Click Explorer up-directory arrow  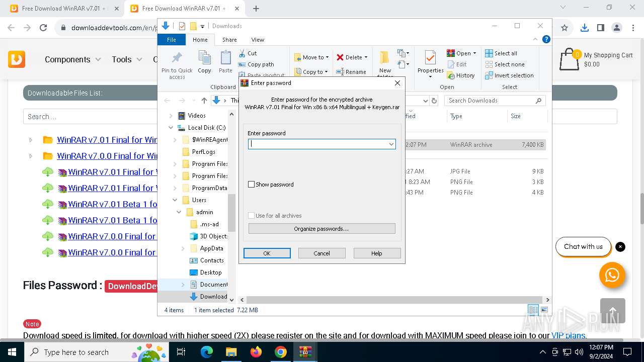click(x=204, y=101)
